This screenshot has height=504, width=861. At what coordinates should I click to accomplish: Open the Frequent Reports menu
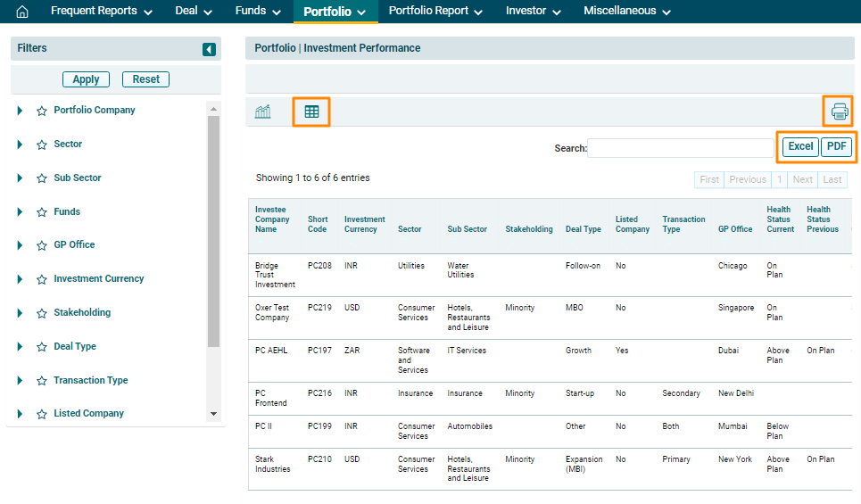[x=101, y=12]
